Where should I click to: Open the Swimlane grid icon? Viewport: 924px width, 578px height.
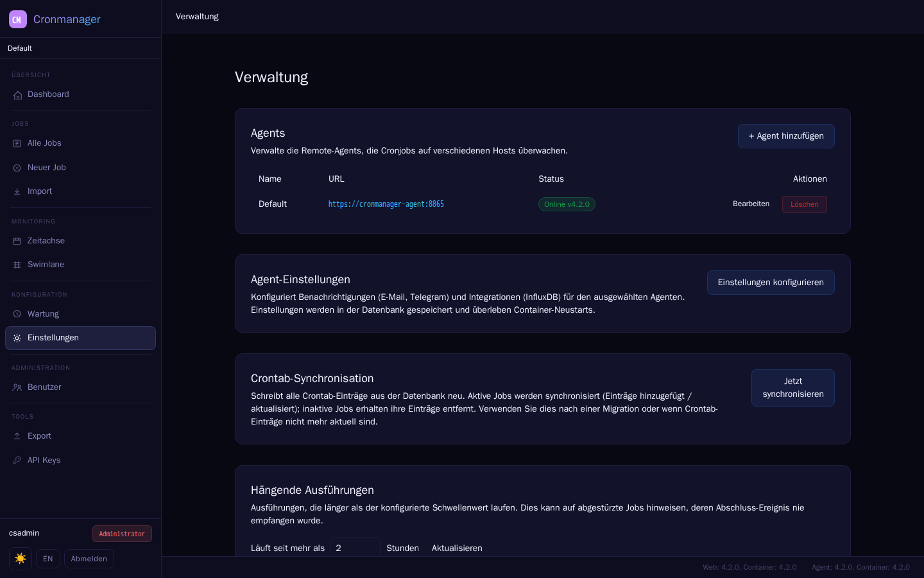click(17, 265)
